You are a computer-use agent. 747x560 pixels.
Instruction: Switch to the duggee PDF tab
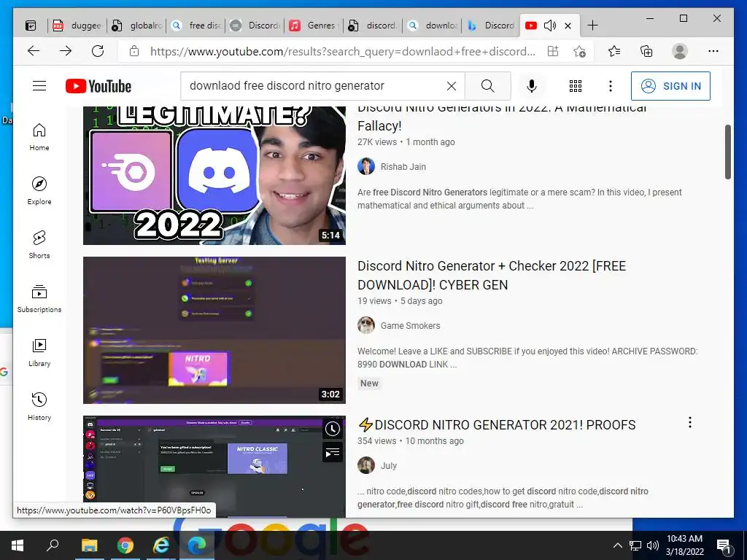[x=77, y=26]
